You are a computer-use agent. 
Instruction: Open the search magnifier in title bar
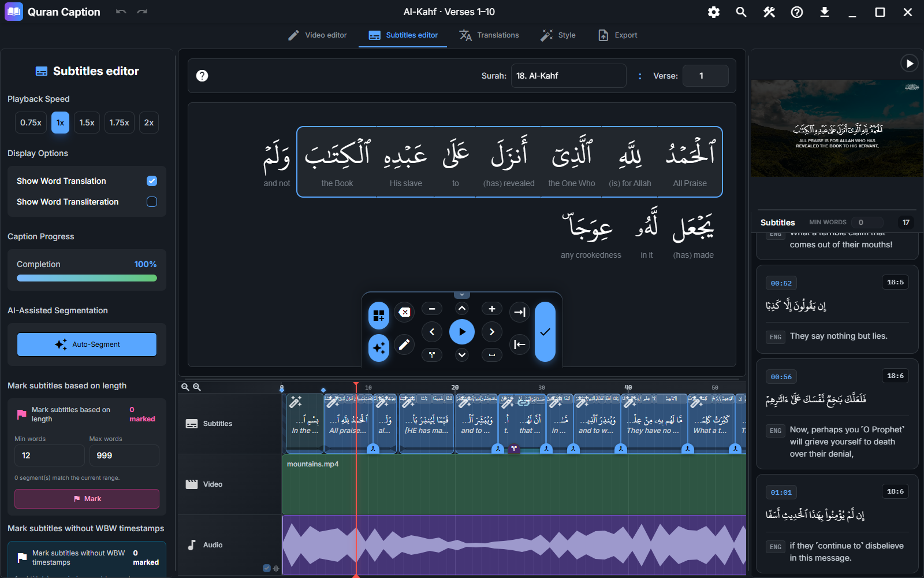click(742, 12)
